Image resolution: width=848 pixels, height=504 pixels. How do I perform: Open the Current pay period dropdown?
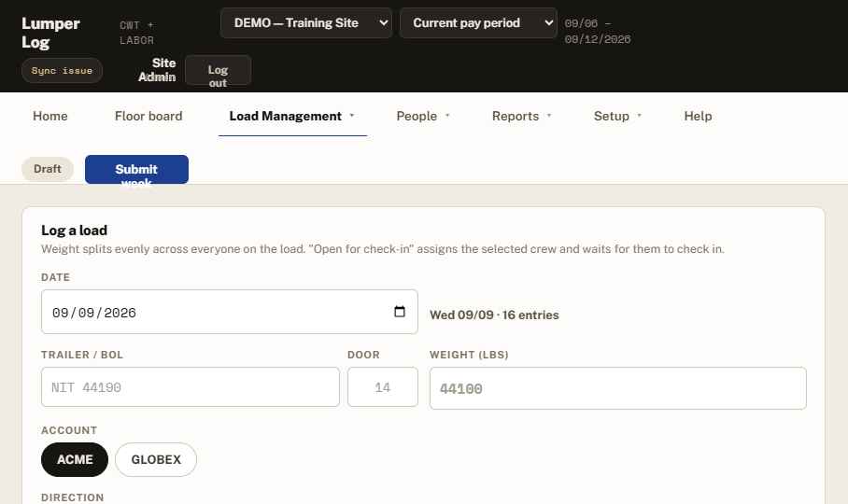478,23
